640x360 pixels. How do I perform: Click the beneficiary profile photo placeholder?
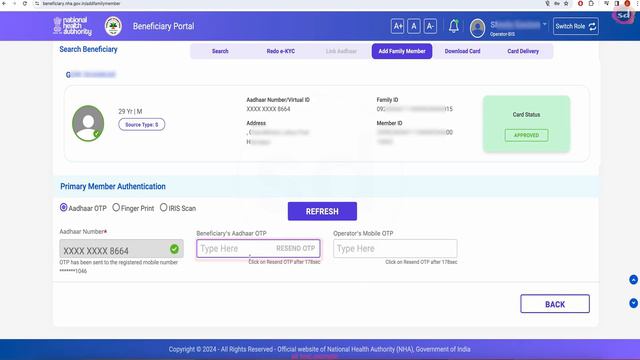[88, 123]
